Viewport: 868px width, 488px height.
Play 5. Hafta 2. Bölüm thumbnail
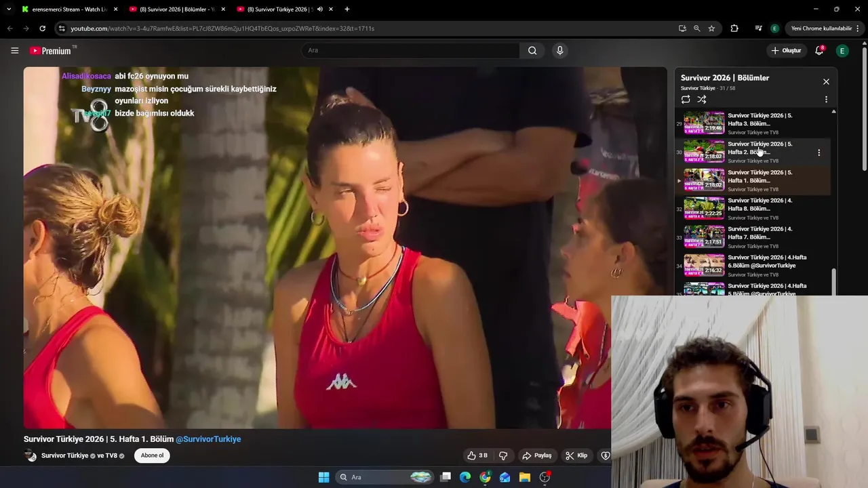[704, 151]
